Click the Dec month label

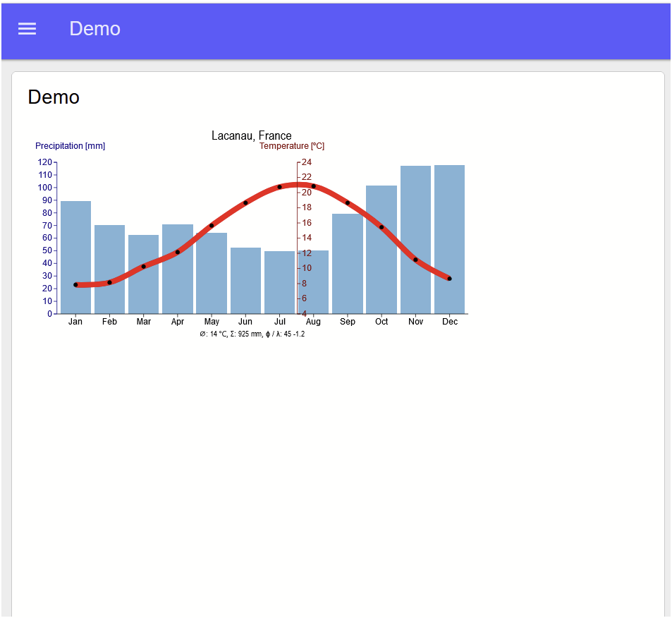click(x=450, y=322)
